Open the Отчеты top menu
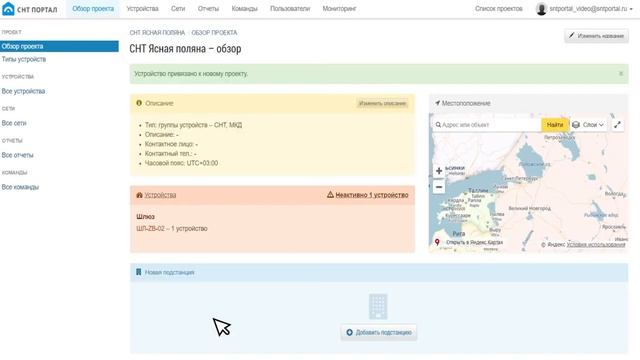 coord(208,9)
